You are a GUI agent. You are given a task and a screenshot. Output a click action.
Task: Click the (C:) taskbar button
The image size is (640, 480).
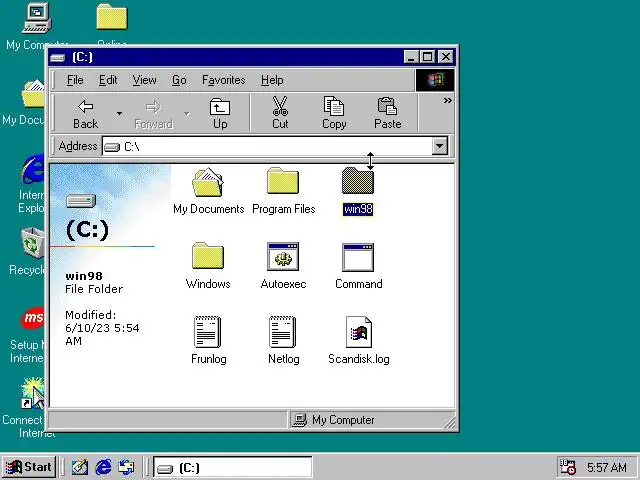(233, 467)
